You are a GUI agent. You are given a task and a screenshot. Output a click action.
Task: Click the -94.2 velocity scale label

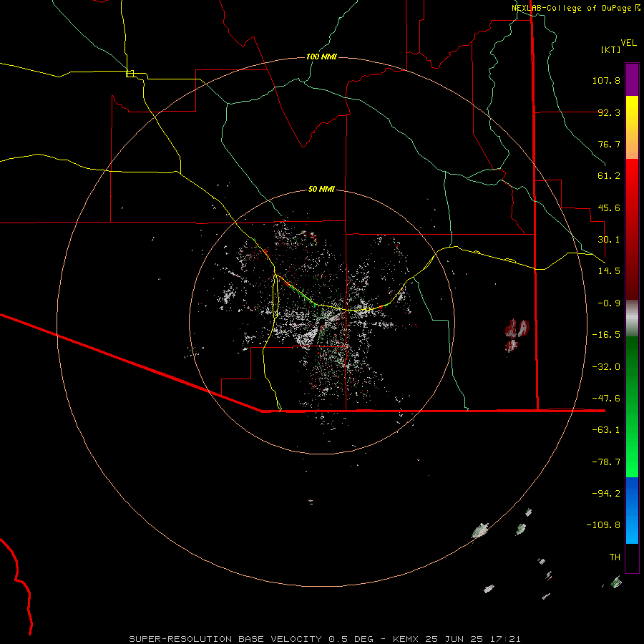pos(606,494)
